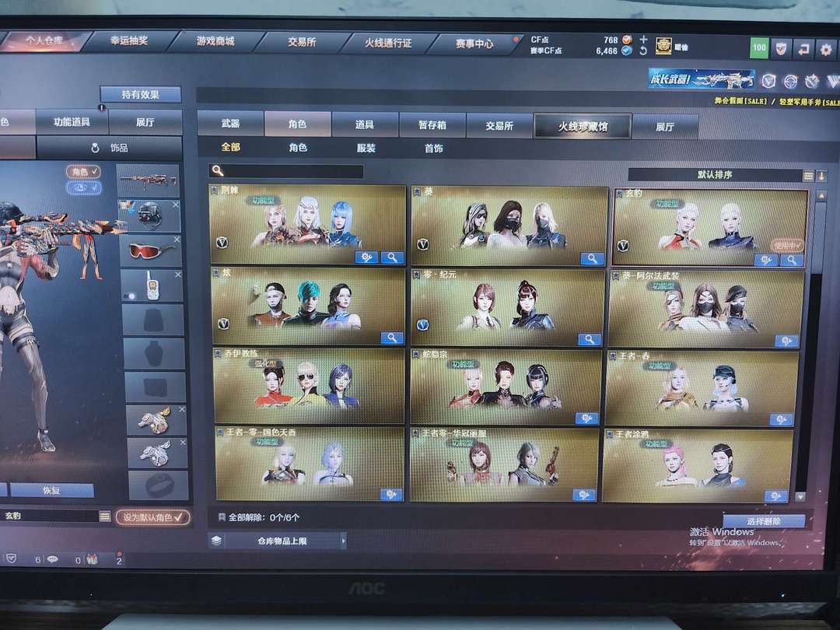Open 蛇隐宗 set gear icon

click(x=586, y=418)
